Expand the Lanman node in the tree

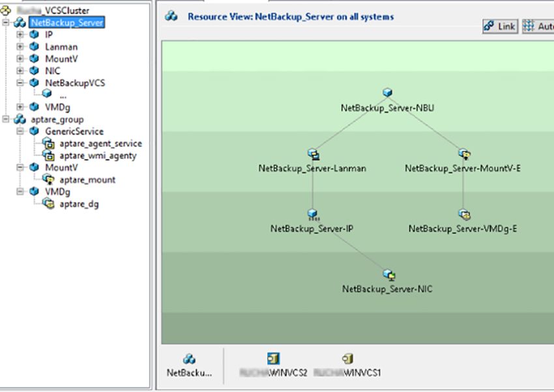click(x=20, y=47)
